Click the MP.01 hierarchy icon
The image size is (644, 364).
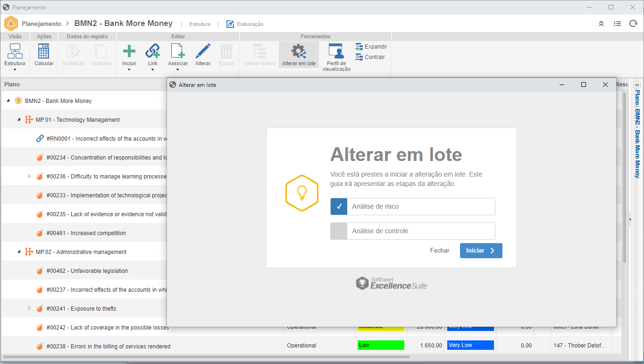29,119
